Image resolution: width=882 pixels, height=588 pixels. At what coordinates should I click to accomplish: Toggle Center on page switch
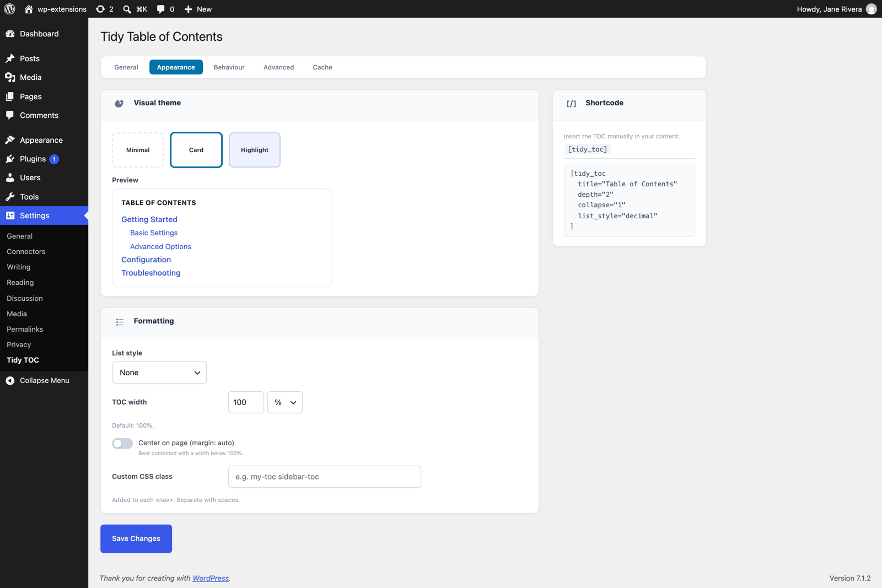coord(122,443)
